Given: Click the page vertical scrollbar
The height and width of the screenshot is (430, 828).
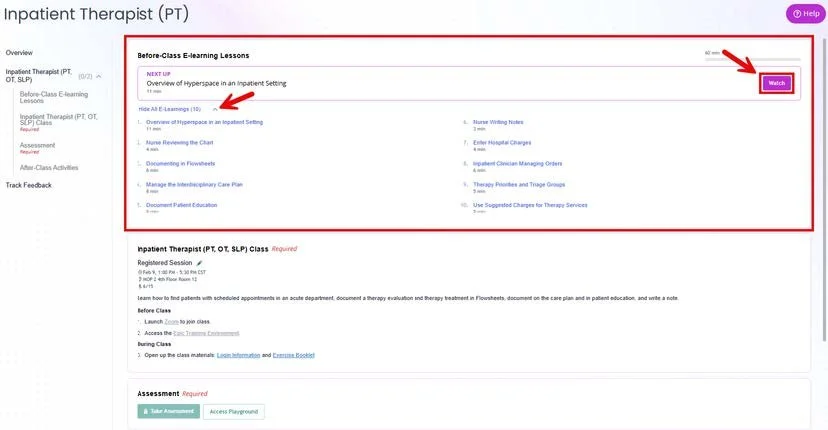Looking at the screenshot, I should (x=824, y=190).
